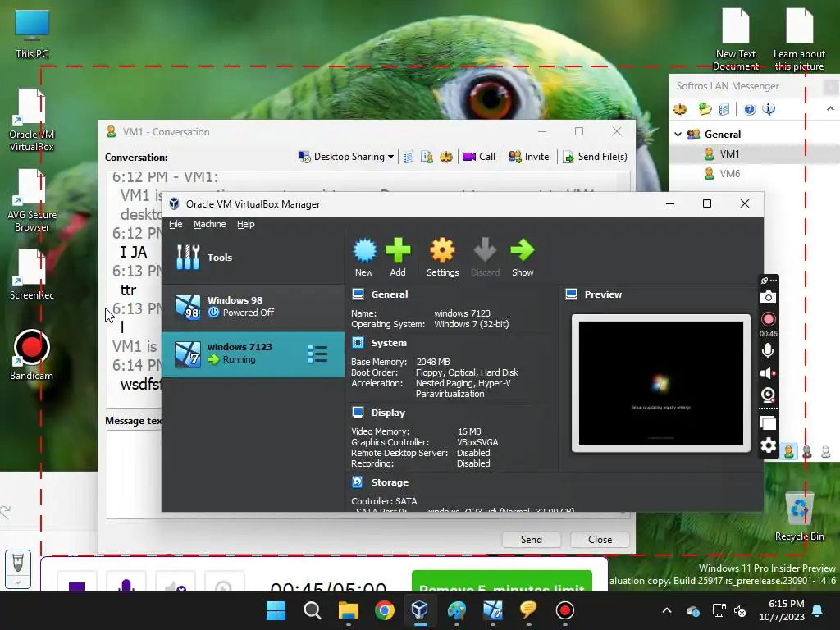Image resolution: width=840 pixels, height=630 pixels.
Task: Click the Bandicam record icon in taskbar
Action: [564, 610]
